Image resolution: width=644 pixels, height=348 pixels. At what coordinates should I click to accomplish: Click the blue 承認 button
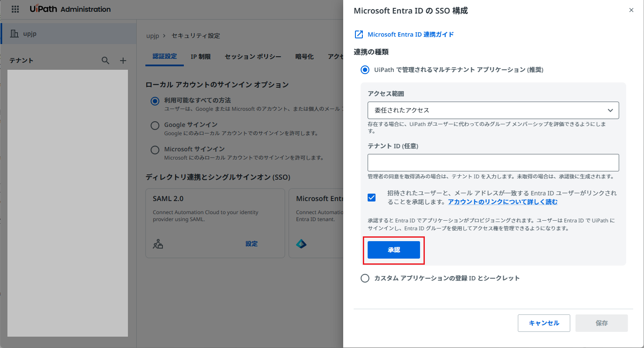tap(394, 250)
